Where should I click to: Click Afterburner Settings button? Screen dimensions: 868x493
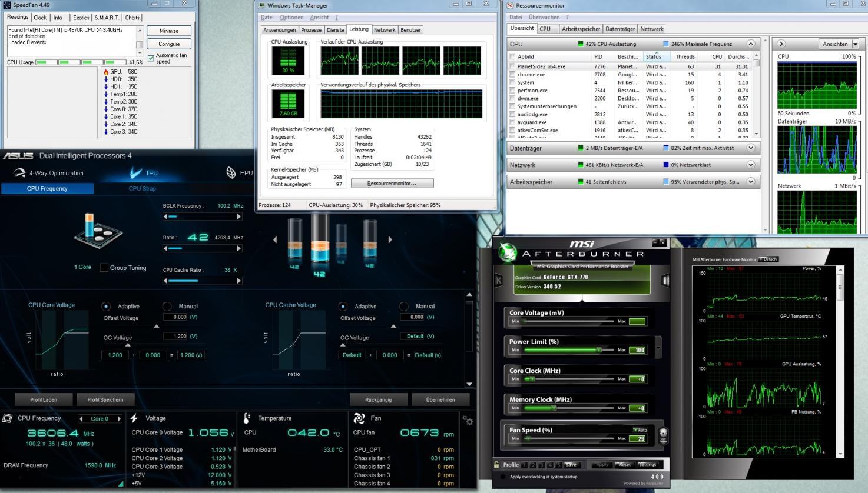pyautogui.click(x=647, y=465)
